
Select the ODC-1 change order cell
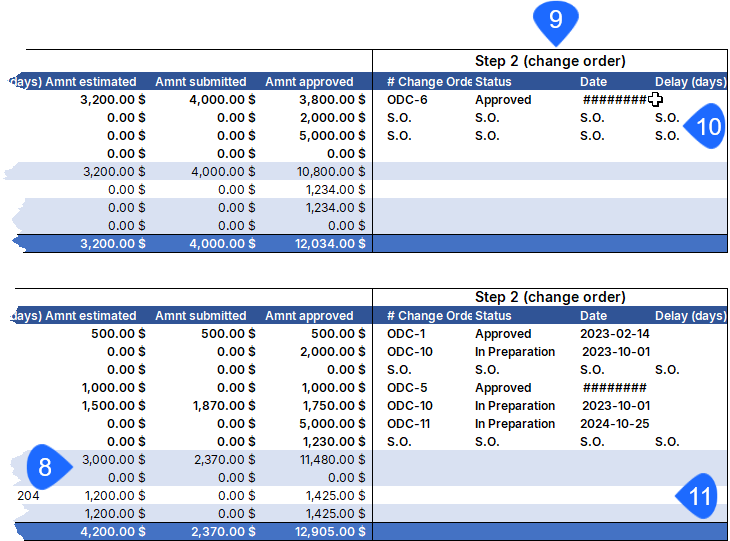click(406, 334)
